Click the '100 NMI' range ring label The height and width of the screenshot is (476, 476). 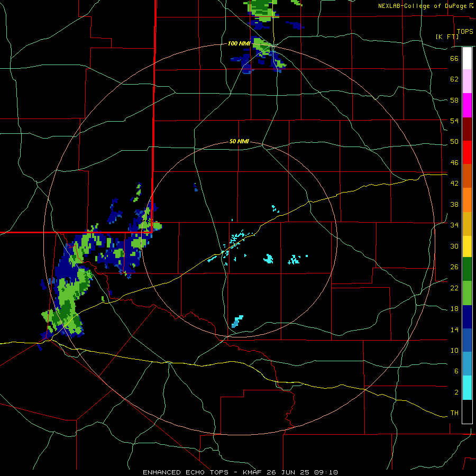pos(239,44)
